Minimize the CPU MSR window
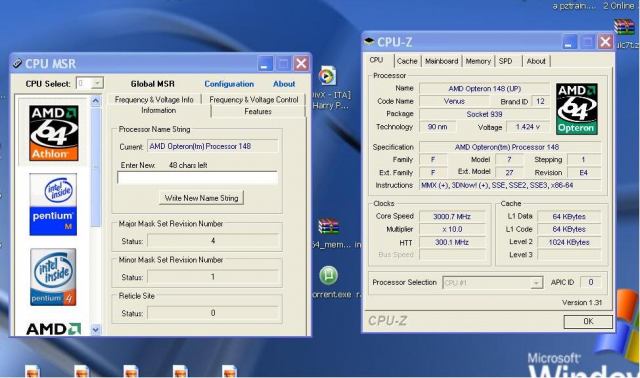The height and width of the screenshot is (378, 640). click(264, 64)
